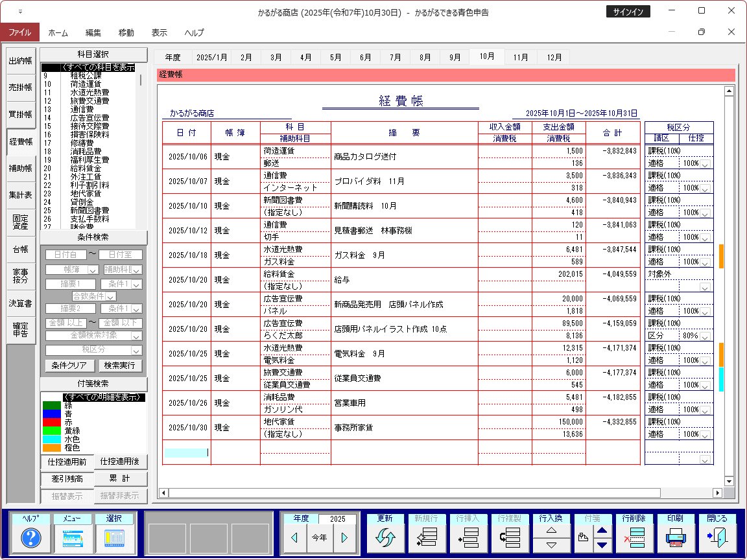Click the 行入換 swap rows icon

pos(551,537)
